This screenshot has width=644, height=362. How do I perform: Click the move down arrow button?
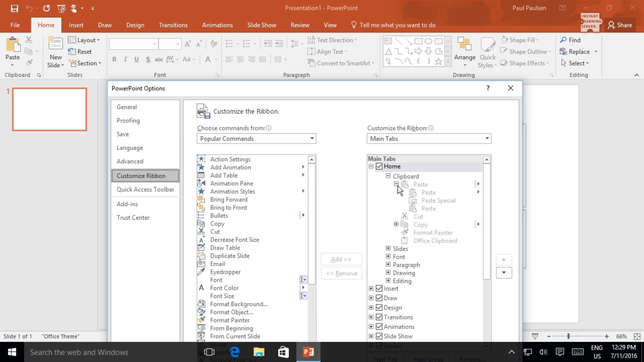(504, 273)
